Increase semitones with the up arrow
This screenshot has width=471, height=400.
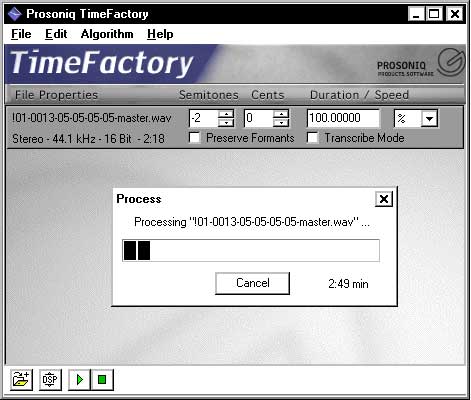tap(226, 114)
